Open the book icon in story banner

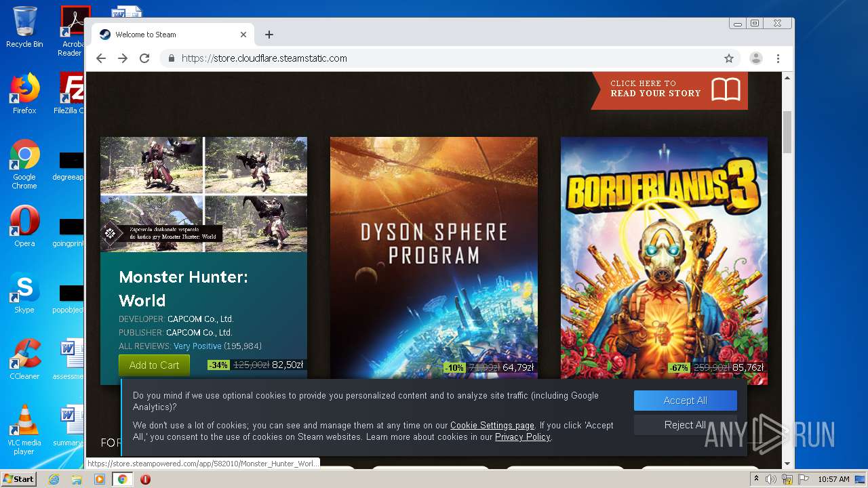click(x=726, y=89)
